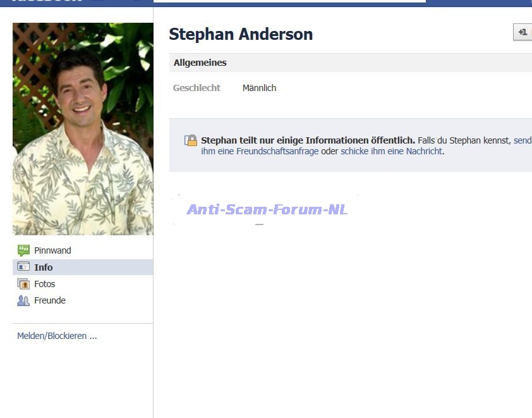Click the padlock privacy icon
The image size is (532, 418).
(x=190, y=140)
